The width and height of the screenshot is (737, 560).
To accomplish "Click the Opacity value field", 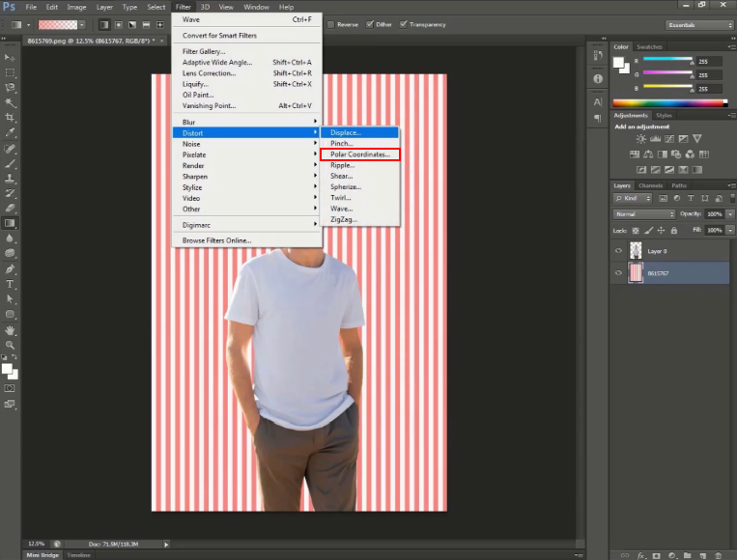I will click(x=715, y=214).
